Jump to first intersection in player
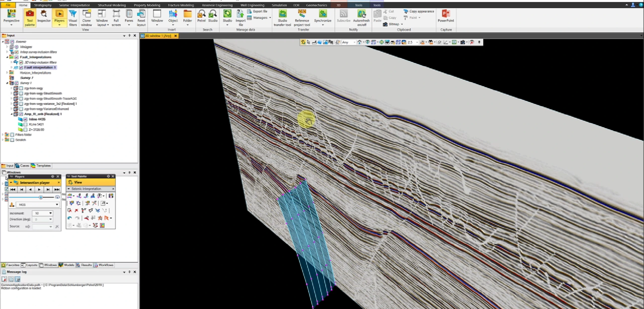The image size is (644, 309). click(x=13, y=189)
